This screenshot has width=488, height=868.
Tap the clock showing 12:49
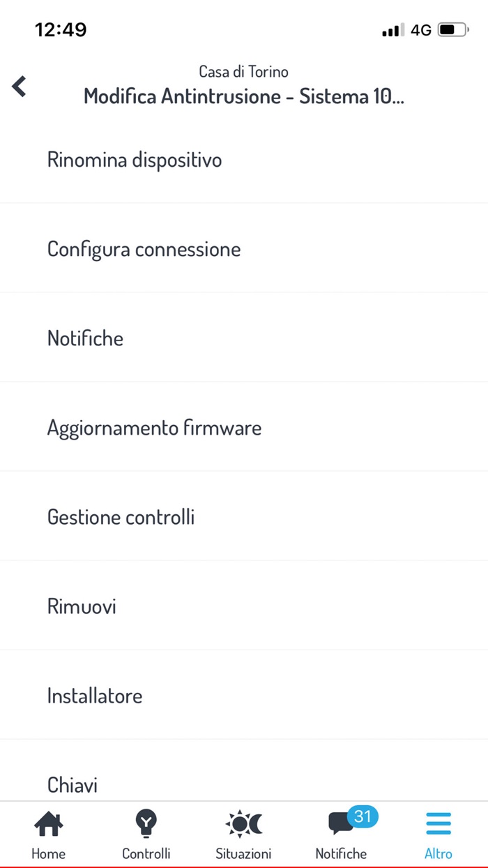[61, 29]
